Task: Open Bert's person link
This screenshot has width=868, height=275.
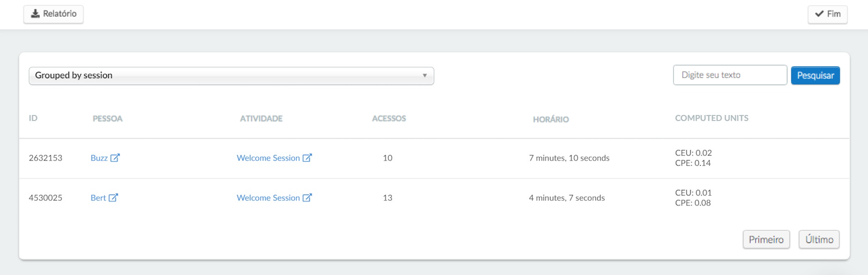Action: (x=98, y=197)
